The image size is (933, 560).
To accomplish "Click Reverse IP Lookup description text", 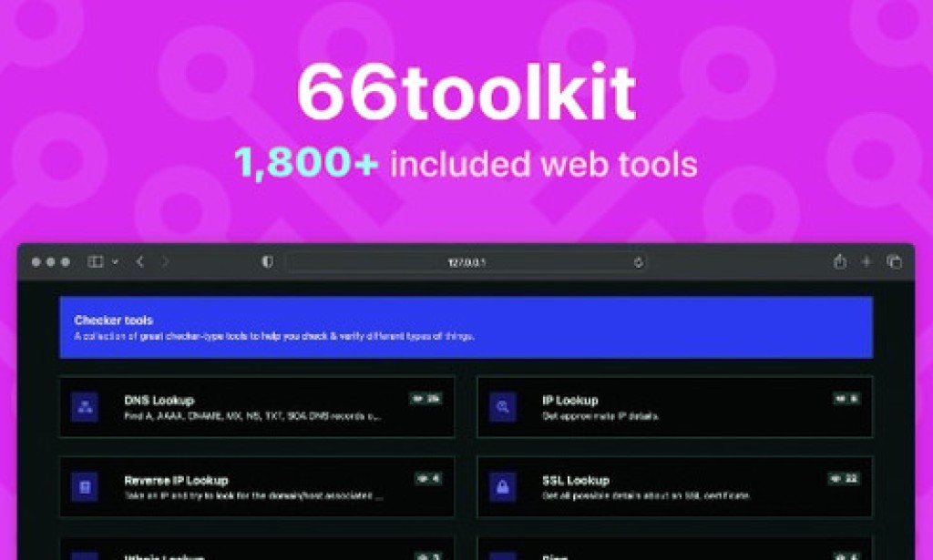I will click(253, 495).
